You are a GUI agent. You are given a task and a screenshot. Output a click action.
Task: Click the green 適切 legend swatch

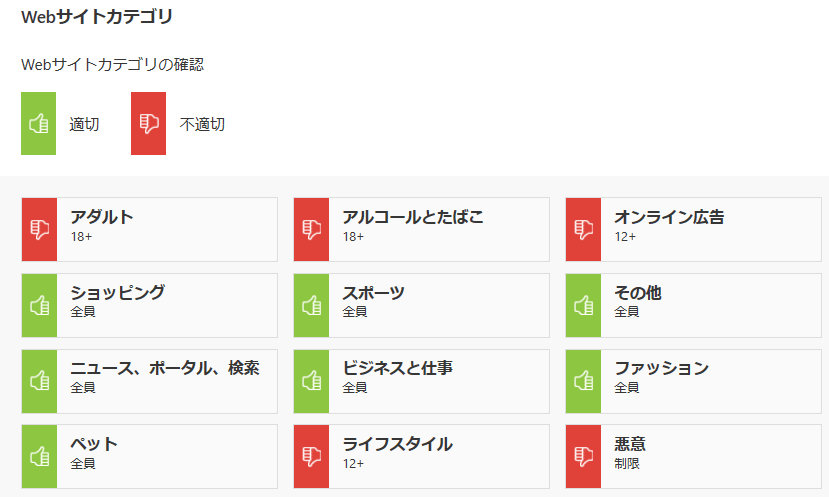click(x=38, y=124)
